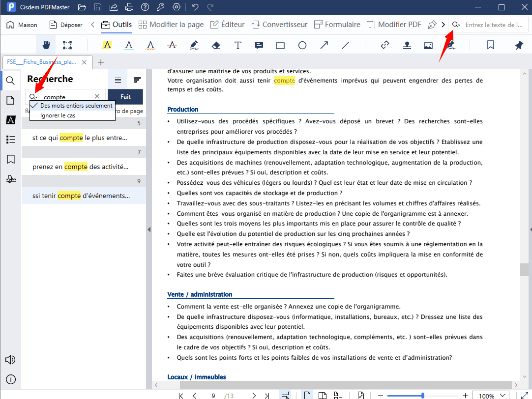Go to next page

click(254, 396)
